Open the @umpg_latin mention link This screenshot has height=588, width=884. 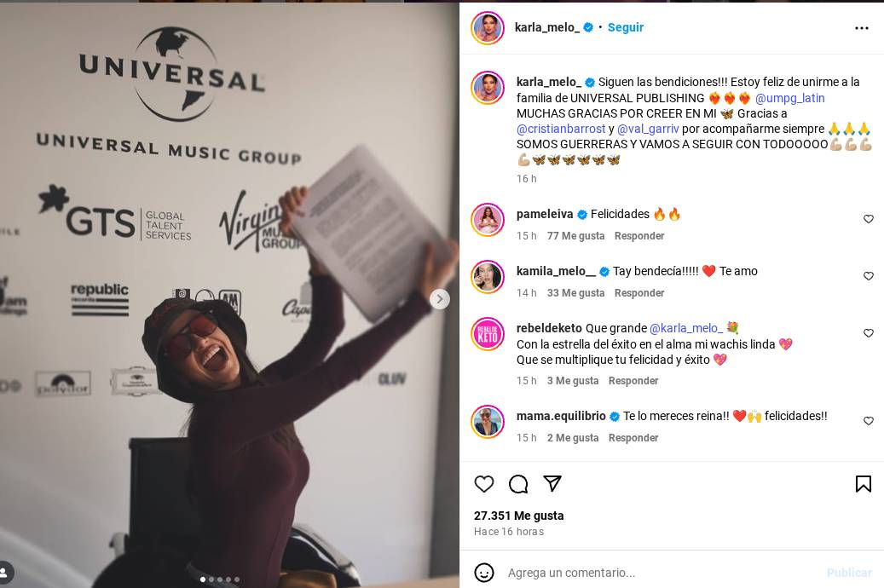789,98
